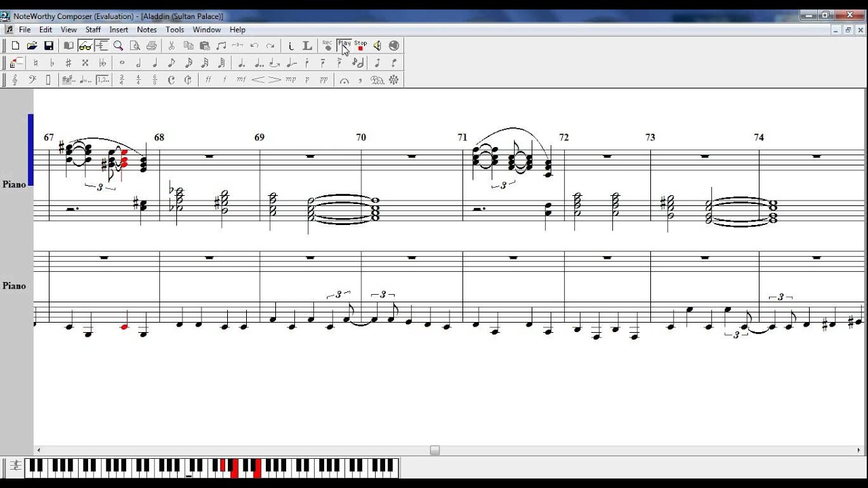Toggle the flat accidental
The height and width of the screenshot is (488, 868).
52,62
